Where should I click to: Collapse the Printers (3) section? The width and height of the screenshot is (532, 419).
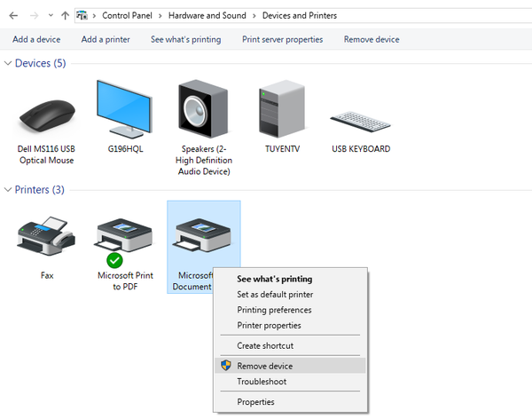(8, 190)
